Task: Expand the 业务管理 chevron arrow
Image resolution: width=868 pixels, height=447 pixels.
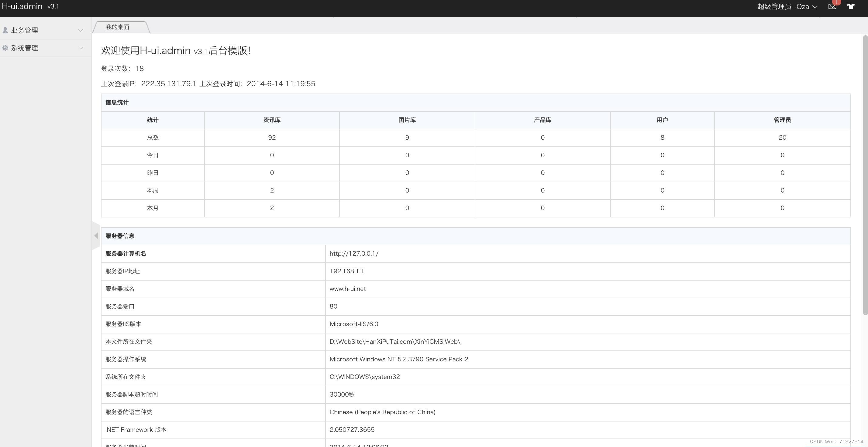Action: 81,30
